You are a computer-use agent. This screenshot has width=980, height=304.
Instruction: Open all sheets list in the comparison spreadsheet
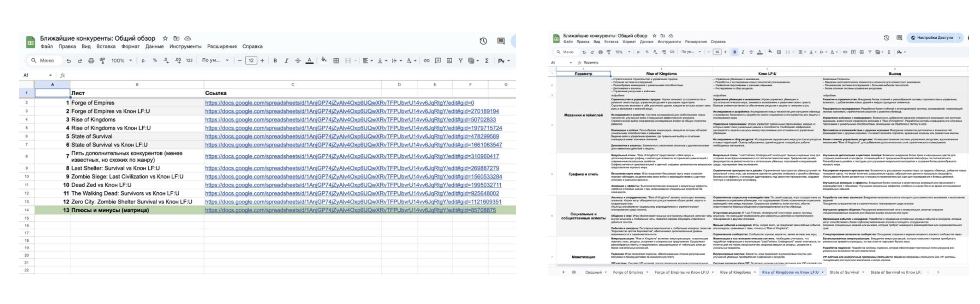[574, 272]
